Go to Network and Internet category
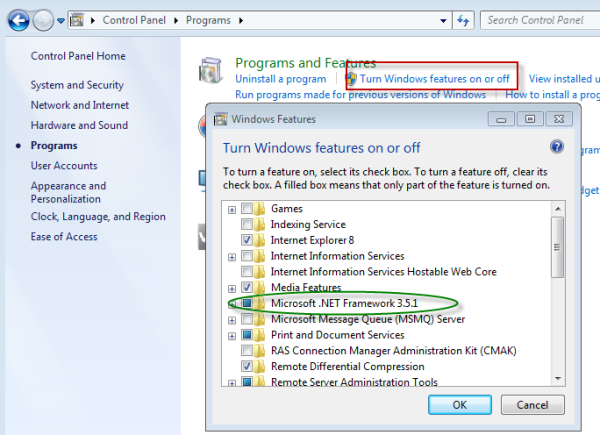 (79, 105)
